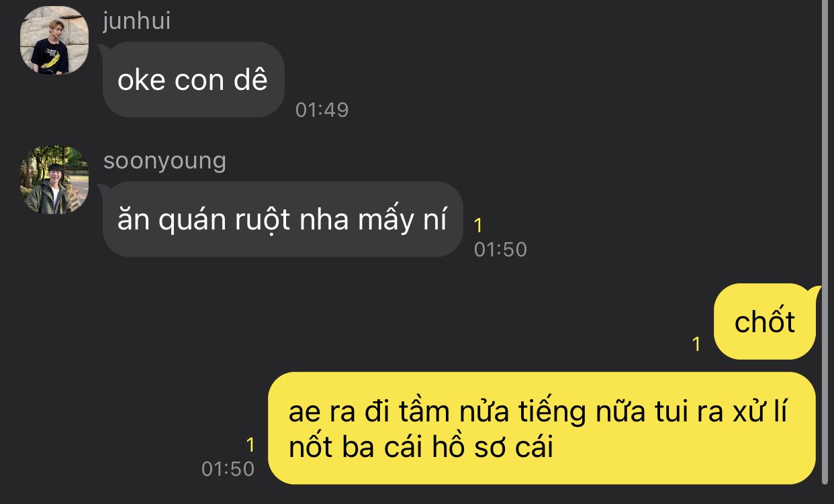Click the 01:50 timestamp beside soonyoung's message
Screen dimensions: 834x504
coord(500,250)
